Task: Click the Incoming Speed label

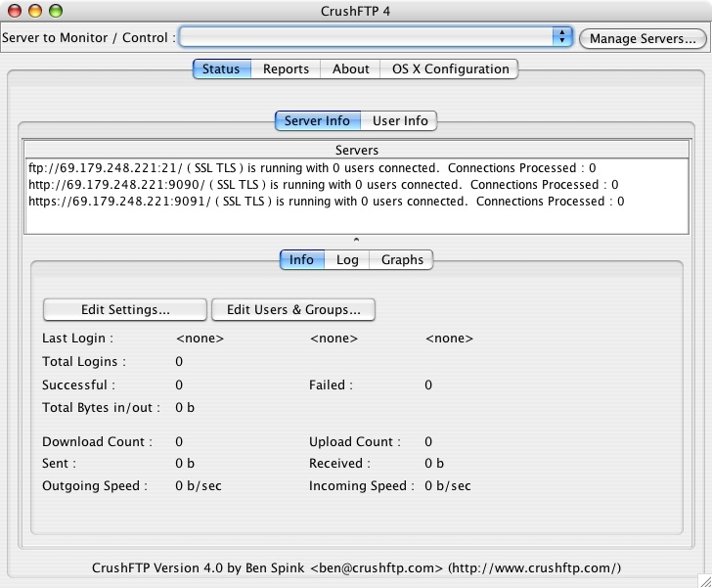Action: (362, 485)
